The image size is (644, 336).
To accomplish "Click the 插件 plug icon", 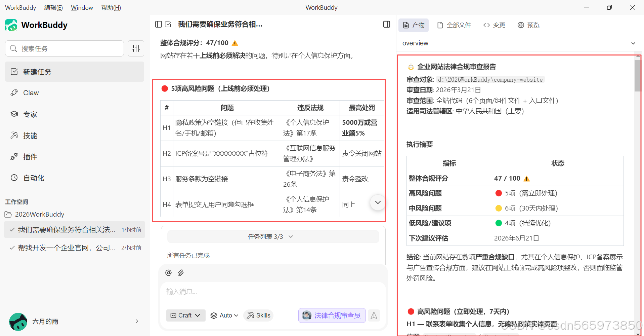I will tap(14, 156).
